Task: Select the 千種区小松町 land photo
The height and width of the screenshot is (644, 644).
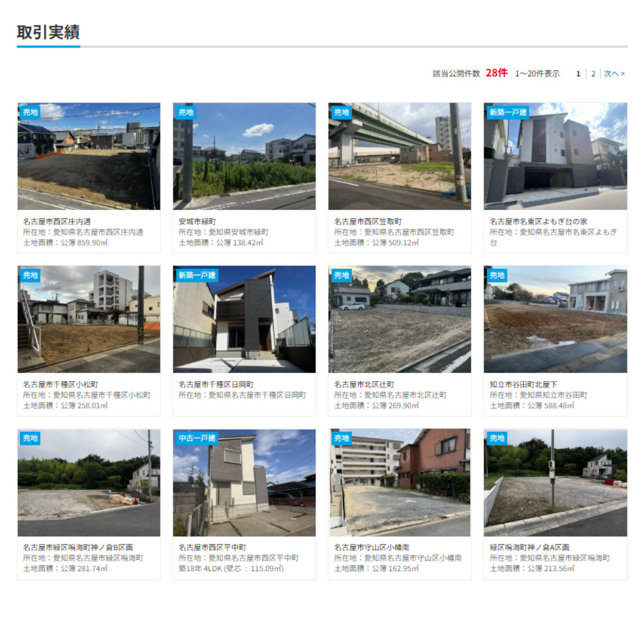Action: click(x=89, y=319)
